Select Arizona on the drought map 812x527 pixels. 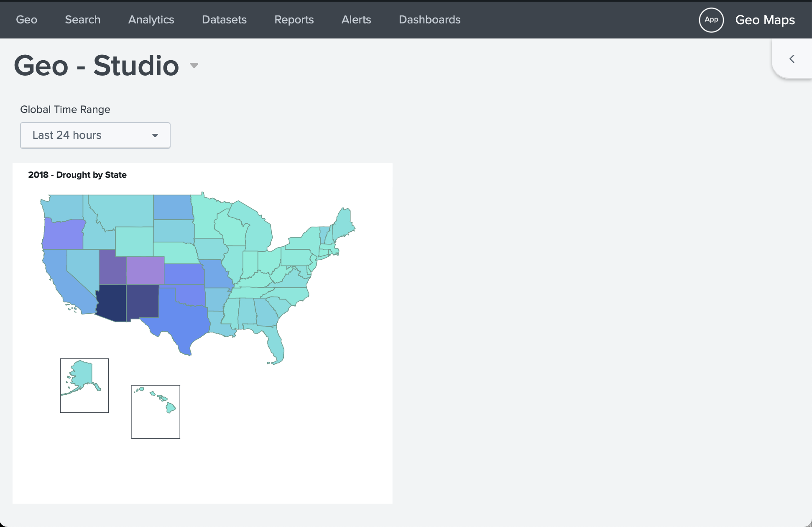(x=111, y=303)
